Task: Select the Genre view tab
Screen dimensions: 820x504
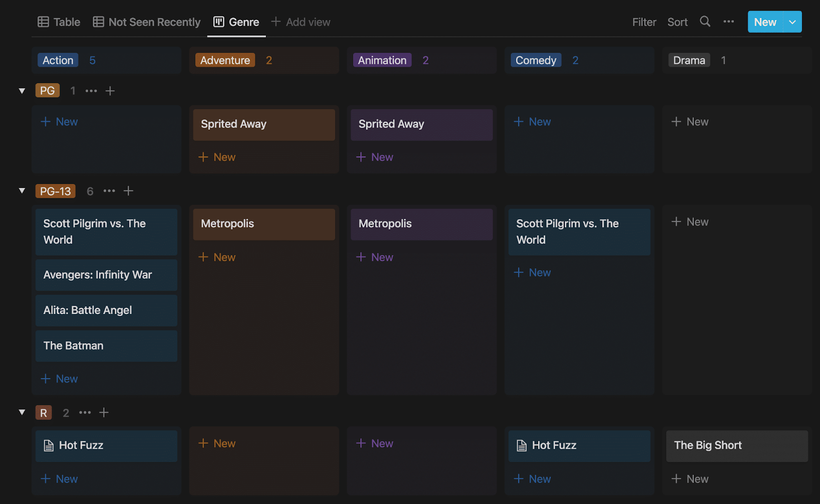Action: click(x=236, y=22)
